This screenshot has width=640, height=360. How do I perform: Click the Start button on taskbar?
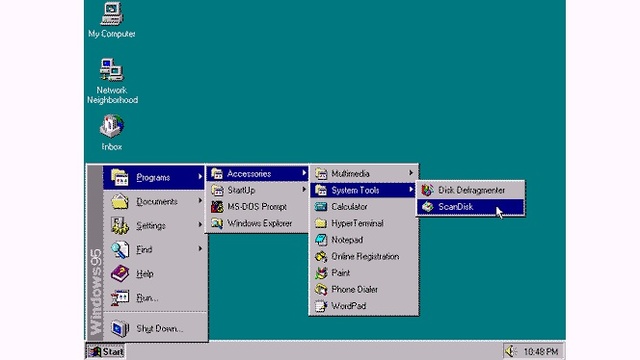click(x=106, y=351)
